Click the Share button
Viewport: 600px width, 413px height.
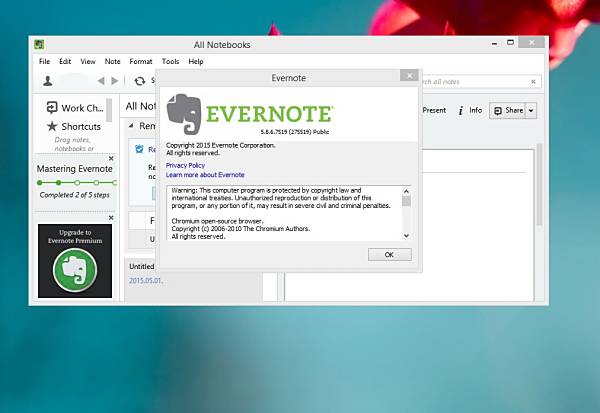(508, 111)
